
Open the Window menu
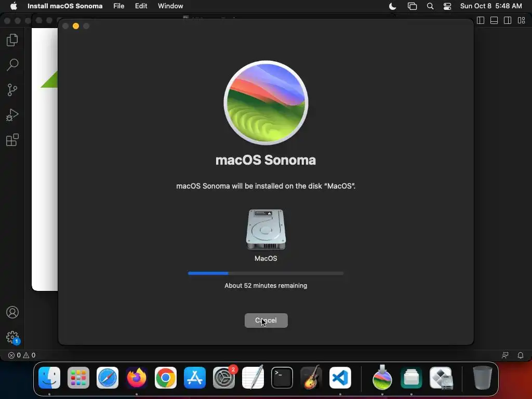170,6
